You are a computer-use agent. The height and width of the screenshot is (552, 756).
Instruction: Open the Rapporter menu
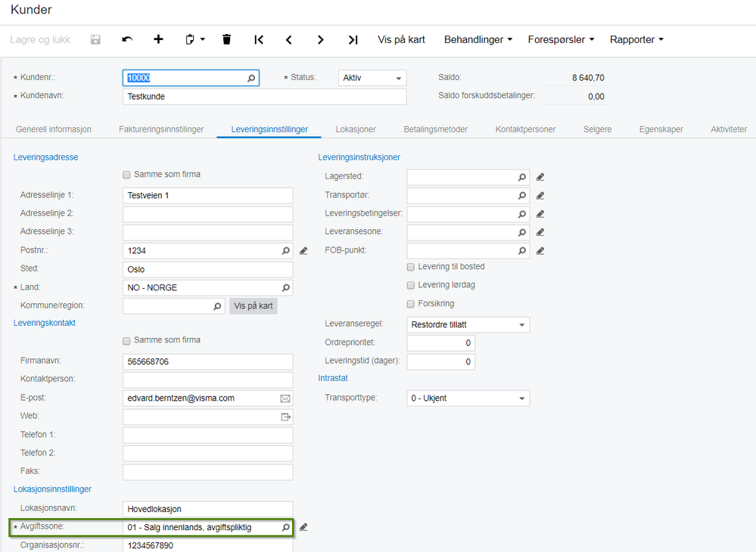click(x=636, y=39)
